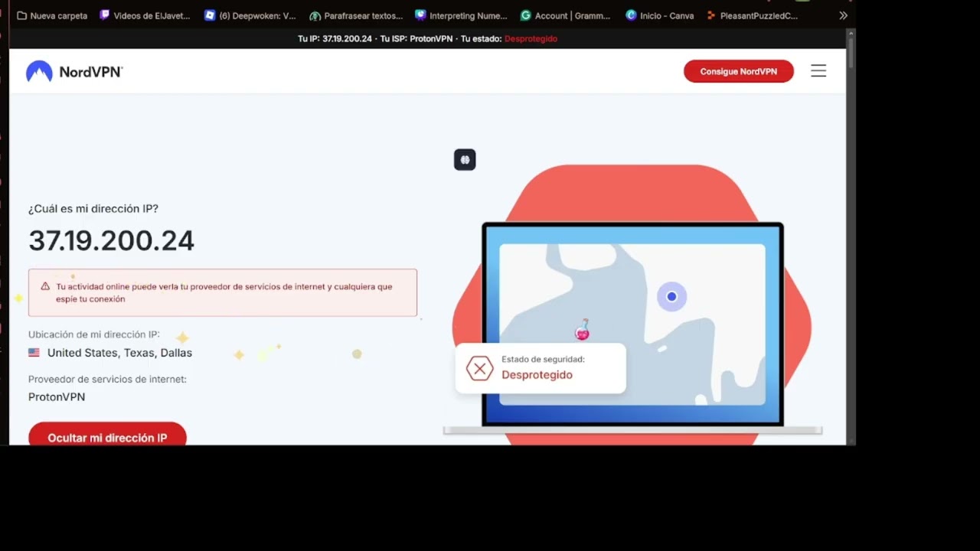Open the Inicio - Canva bookmark
This screenshot has width=980, height=551.
659,15
